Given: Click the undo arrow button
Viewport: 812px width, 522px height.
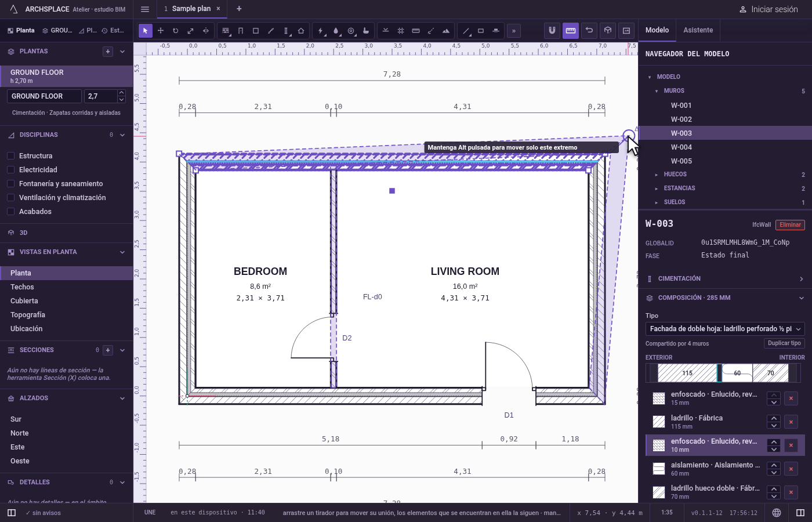Looking at the screenshot, I should [589, 31].
